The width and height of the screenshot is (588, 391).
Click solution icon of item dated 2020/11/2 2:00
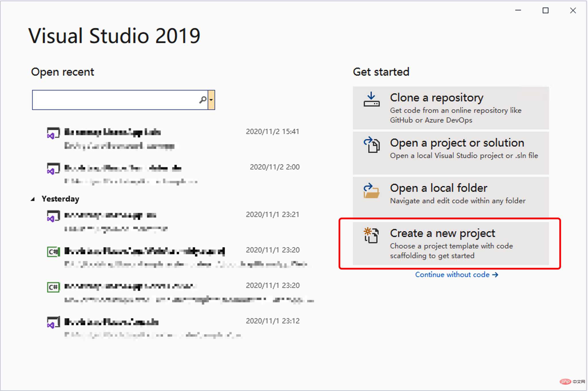[53, 168]
